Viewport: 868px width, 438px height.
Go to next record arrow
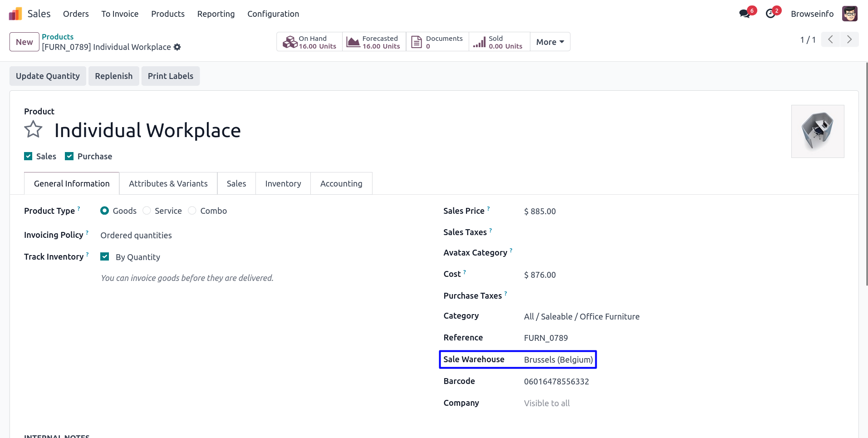coord(849,39)
